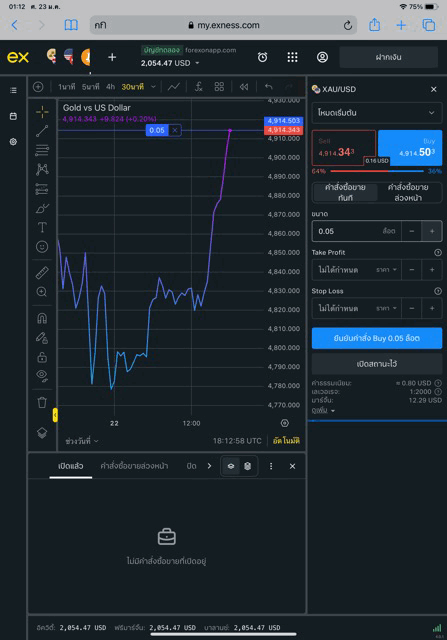
Task: Expand the trading mode dropdown
Action: click(x=376, y=113)
